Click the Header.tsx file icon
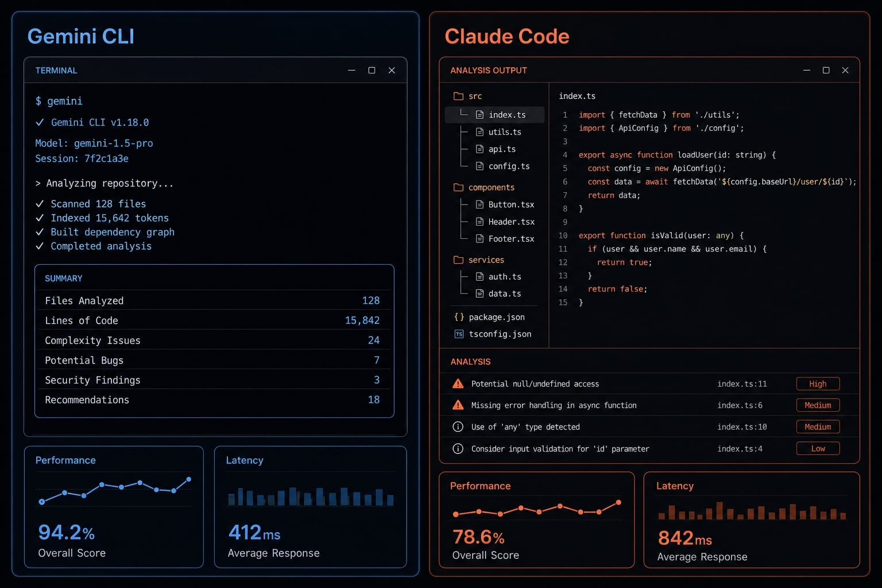The image size is (882, 588). coord(479,222)
